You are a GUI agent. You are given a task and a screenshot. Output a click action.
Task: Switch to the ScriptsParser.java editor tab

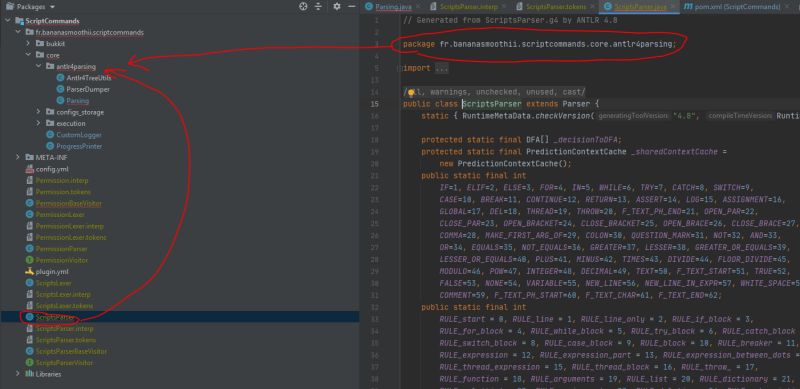pyautogui.click(x=640, y=7)
